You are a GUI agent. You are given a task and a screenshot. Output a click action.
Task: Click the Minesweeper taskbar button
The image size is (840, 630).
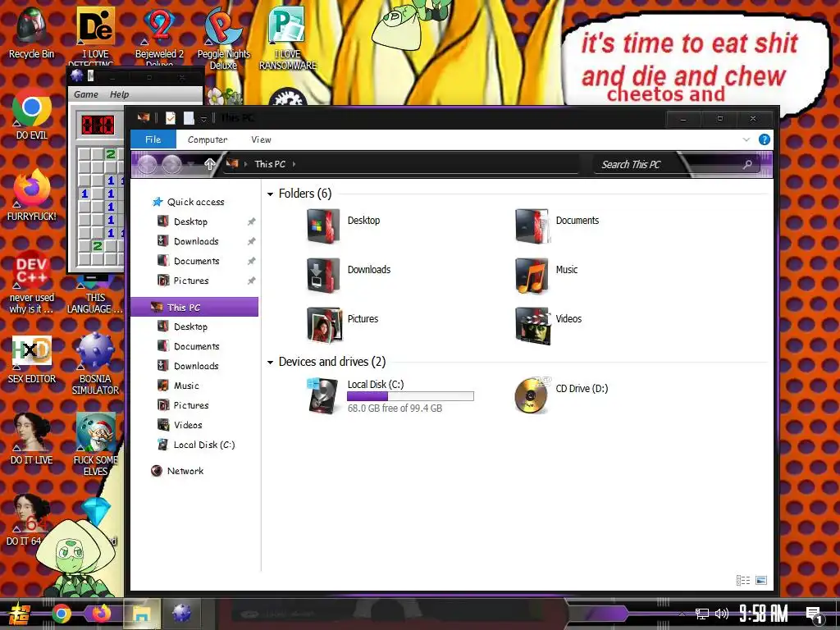point(181,614)
